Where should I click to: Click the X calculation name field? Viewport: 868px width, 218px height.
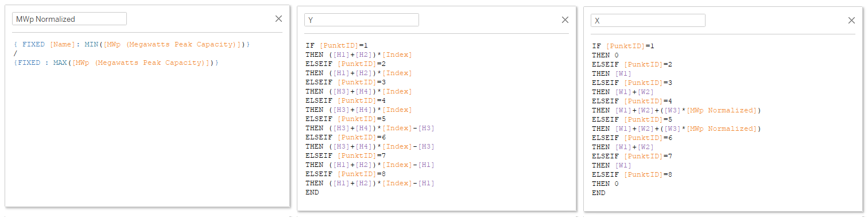point(648,21)
